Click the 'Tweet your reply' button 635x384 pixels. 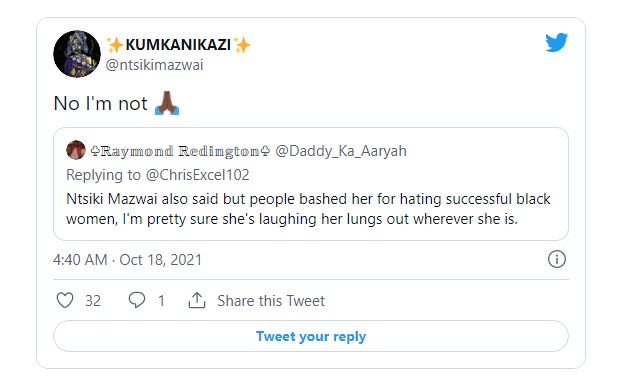pyautogui.click(x=311, y=336)
